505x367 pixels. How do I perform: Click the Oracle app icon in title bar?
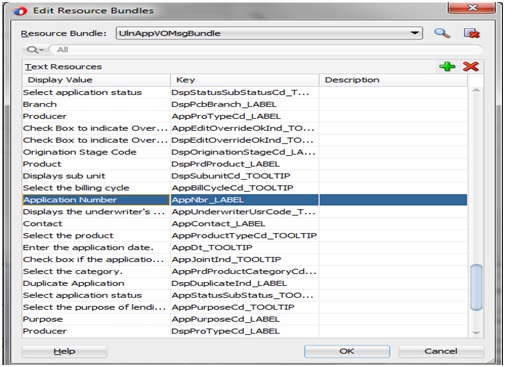pyautogui.click(x=20, y=11)
